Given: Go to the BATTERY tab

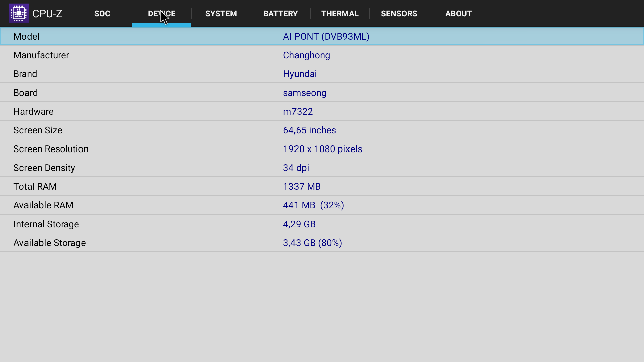Looking at the screenshot, I should click(x=280, y=14).
